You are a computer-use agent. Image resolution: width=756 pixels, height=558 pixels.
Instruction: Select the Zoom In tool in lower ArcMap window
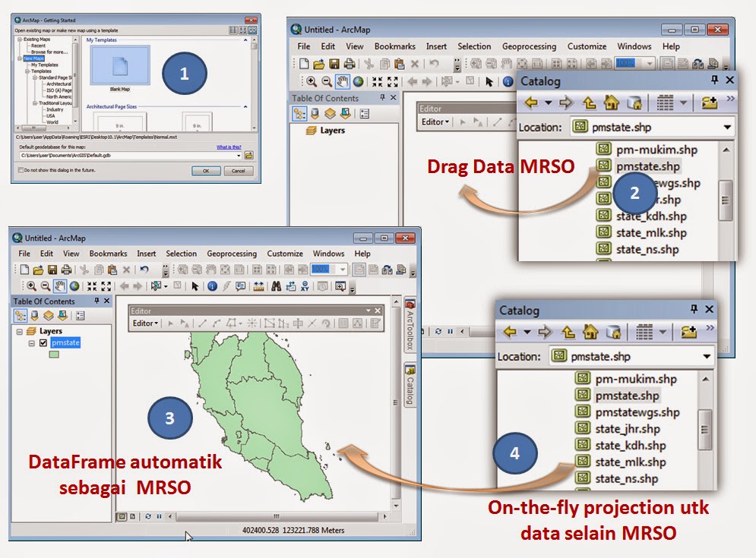coord(31,286)
